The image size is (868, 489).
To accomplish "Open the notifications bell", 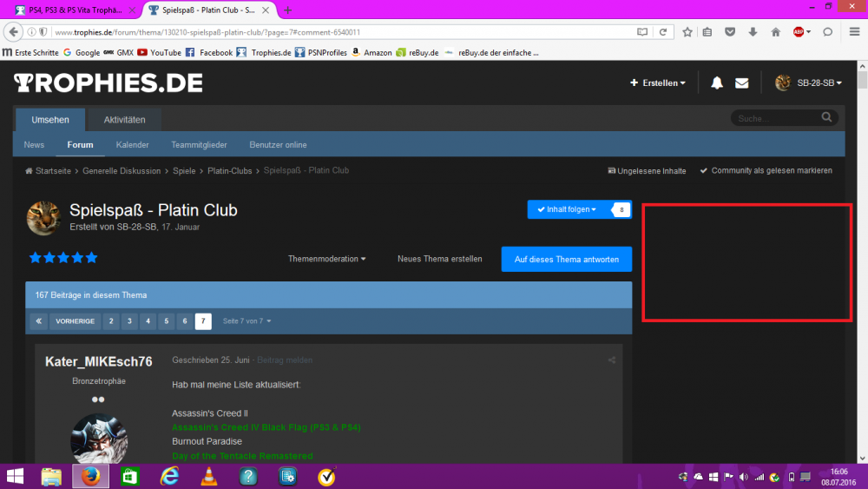I will click(x=717, y=83).
